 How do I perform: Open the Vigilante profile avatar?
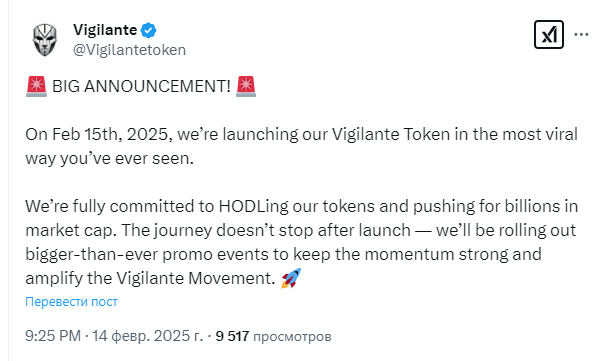coord(44,40)
